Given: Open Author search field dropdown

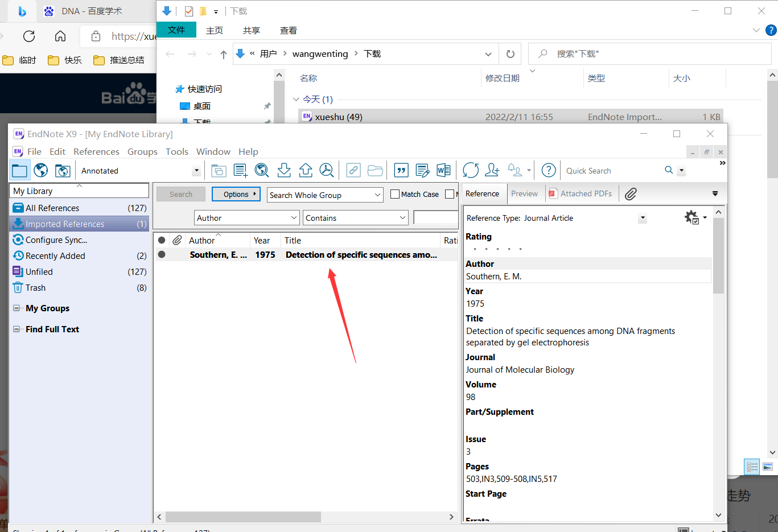Looking at the screenshot, I should (x=294, y=217).
